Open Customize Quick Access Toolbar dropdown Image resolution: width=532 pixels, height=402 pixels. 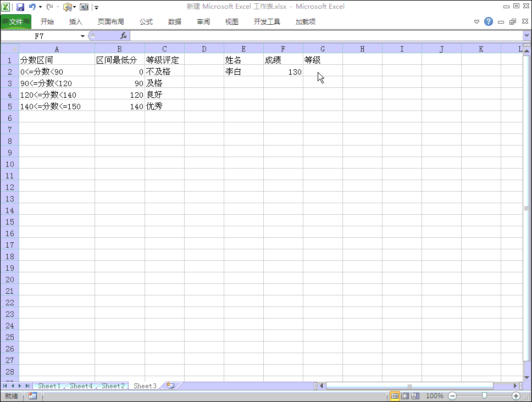(96, 8)
